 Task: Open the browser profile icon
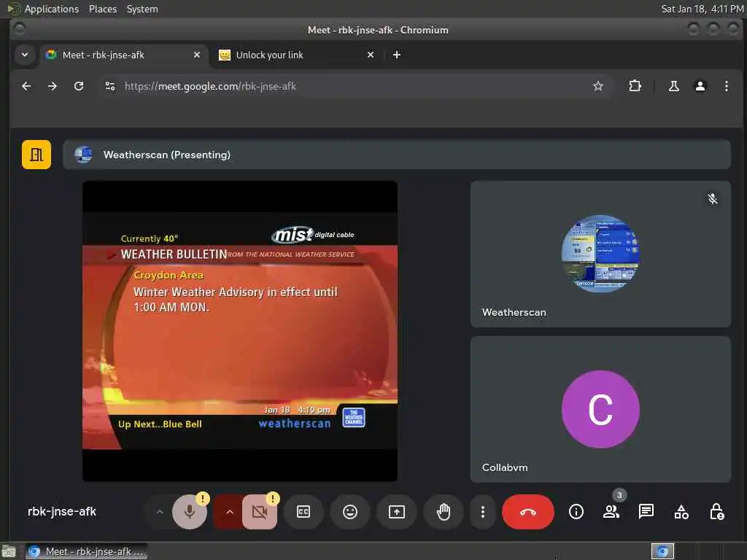click(700, 86)
